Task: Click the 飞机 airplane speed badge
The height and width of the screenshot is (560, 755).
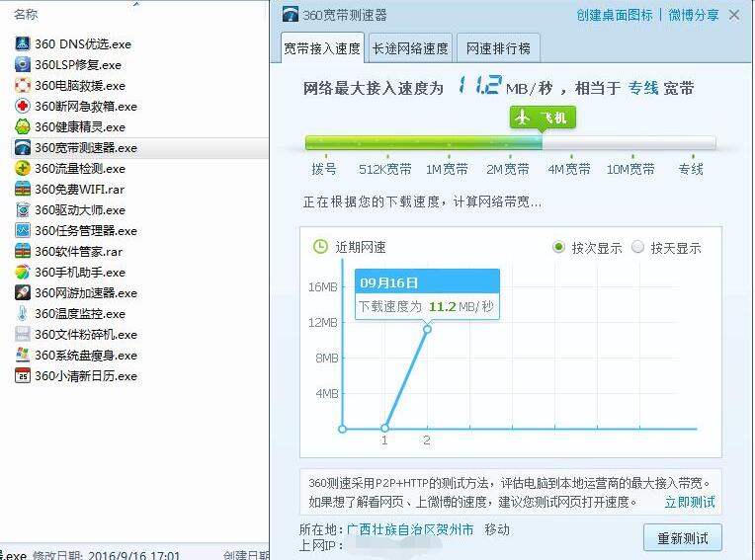Action: coord(543,118)
